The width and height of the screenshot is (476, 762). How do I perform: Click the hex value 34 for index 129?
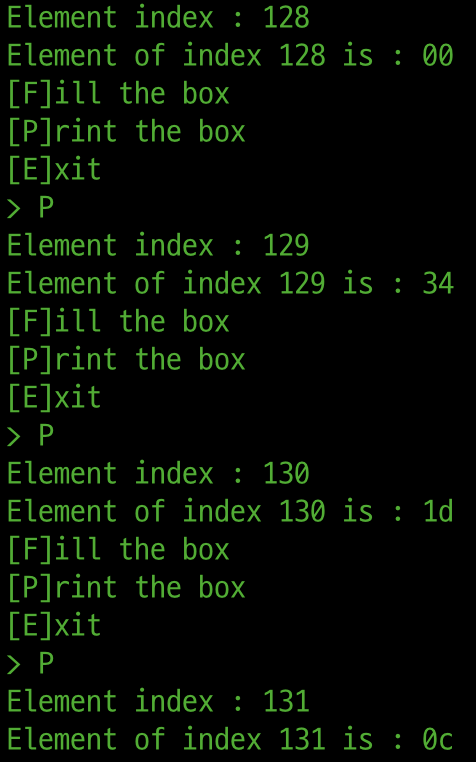(438, 283)
